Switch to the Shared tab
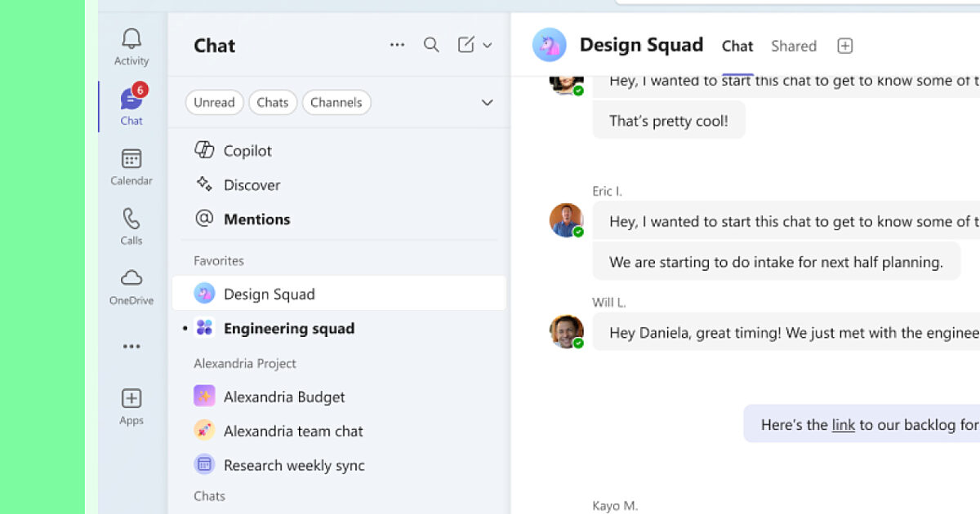The width and height of the screenshot is (980, 514). tap(794, 47)
